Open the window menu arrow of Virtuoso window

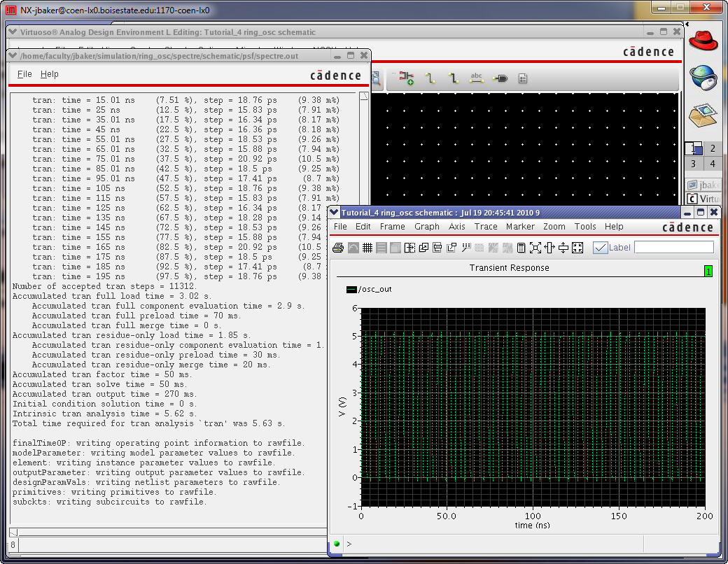(13, 32)
